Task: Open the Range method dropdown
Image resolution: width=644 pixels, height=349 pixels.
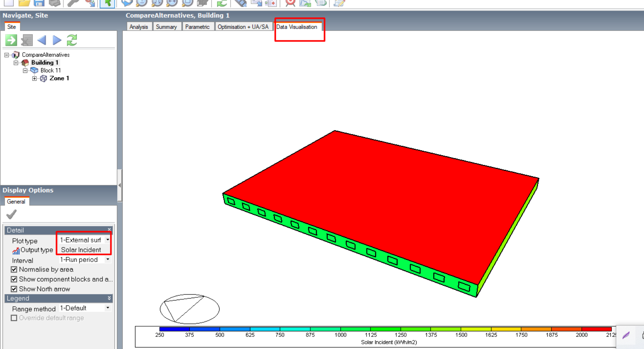Action: [85, 308]
